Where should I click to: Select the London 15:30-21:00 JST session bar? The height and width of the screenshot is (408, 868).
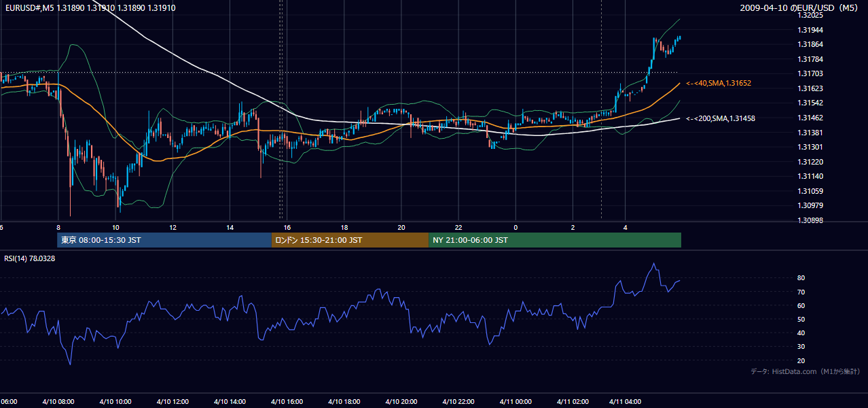point(350,240)
